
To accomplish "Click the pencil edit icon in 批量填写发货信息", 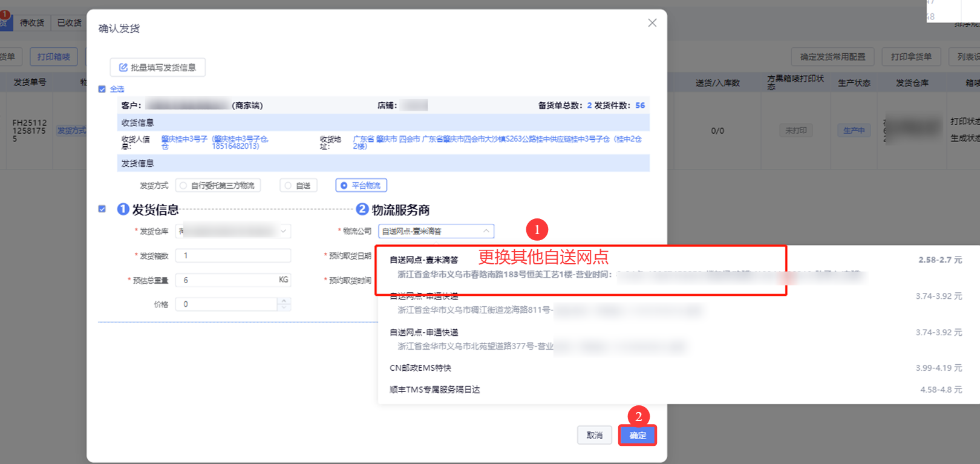I will 123,67.
